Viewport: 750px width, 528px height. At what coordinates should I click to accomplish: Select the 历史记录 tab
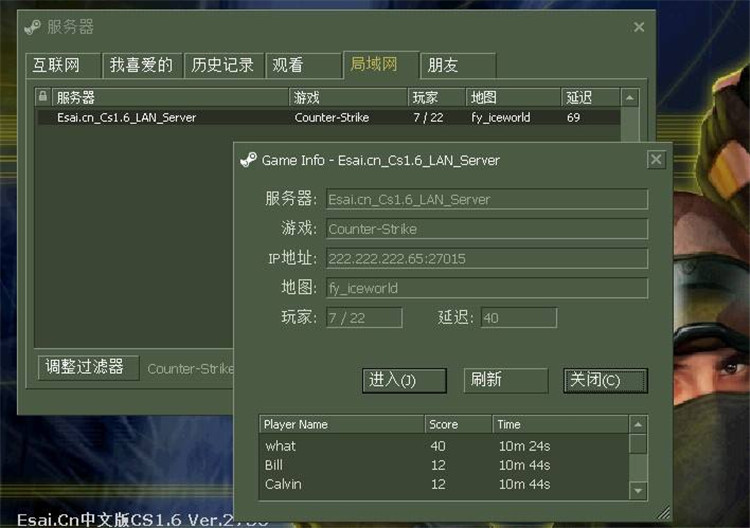pos(224,65)
